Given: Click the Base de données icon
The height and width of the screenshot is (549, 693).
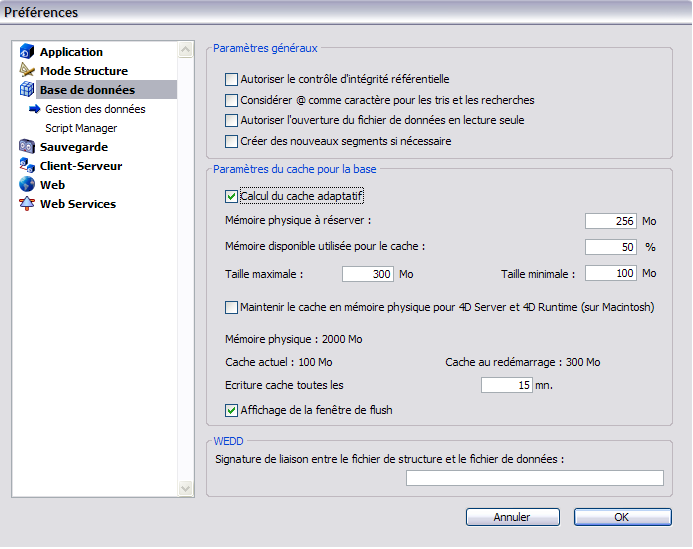Looking at the screenshot, I should point(27,90).
